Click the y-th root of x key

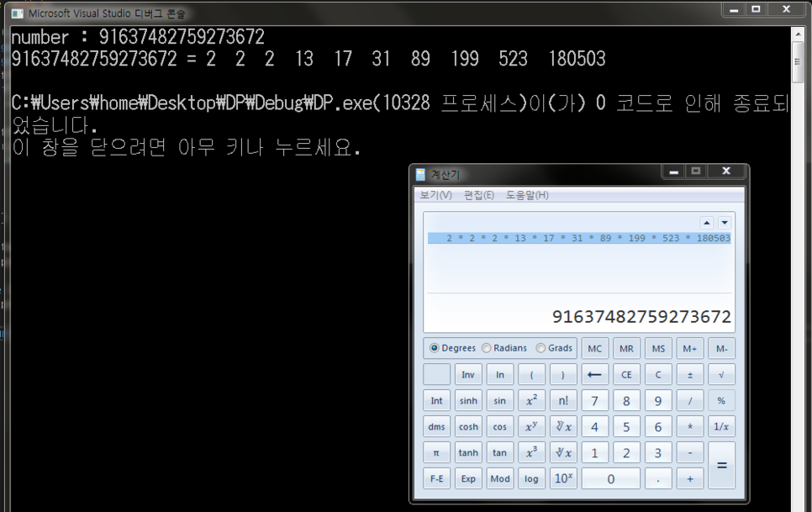[x=563, y=426]
